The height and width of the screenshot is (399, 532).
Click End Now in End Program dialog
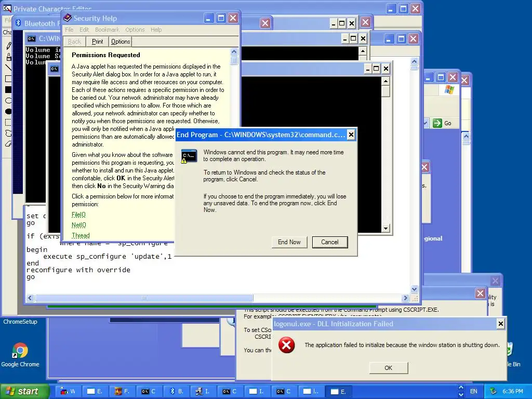[289, 242]
